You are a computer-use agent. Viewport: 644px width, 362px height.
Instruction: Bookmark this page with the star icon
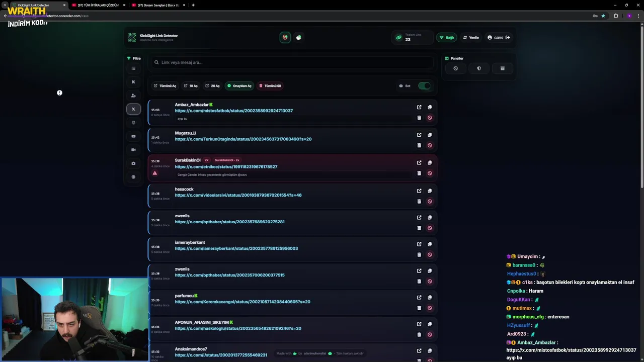(x=603, y=16)
